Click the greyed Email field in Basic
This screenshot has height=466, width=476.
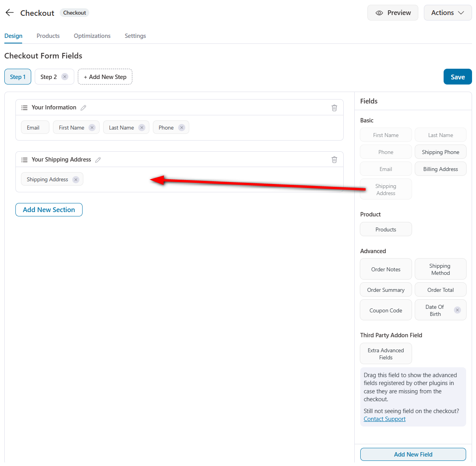click(386, 169)
